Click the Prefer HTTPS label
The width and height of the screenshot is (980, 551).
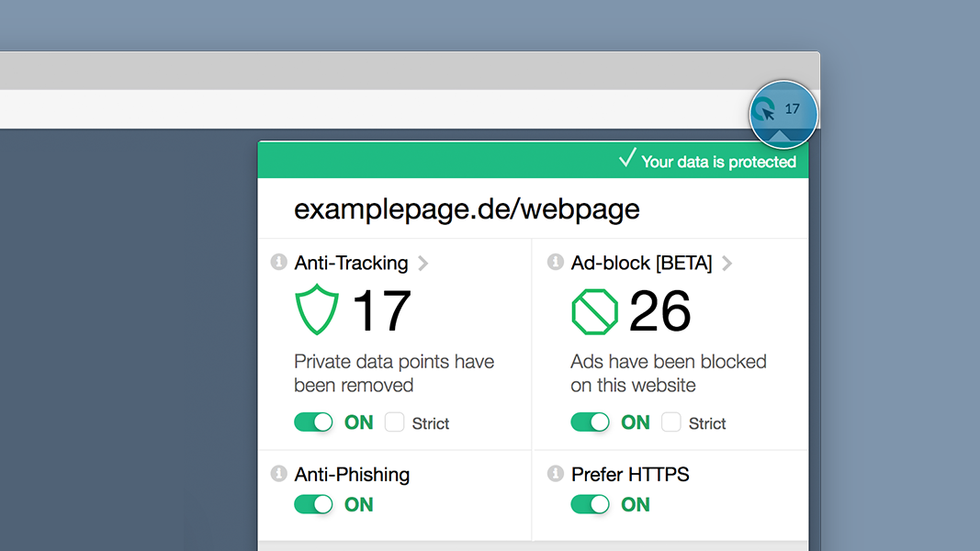click(x=630, y=475)
